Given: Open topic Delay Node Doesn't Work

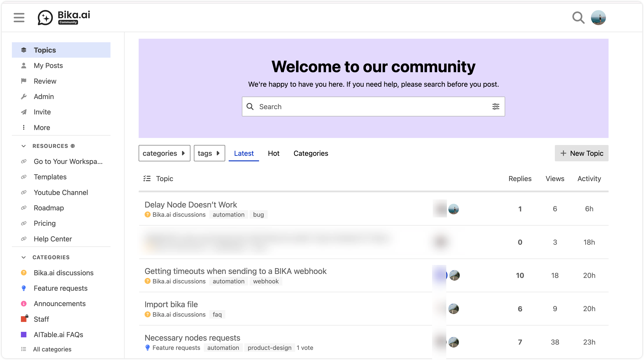Looking at the screenshot, I should pyautogui.click(x=191, y=204).
